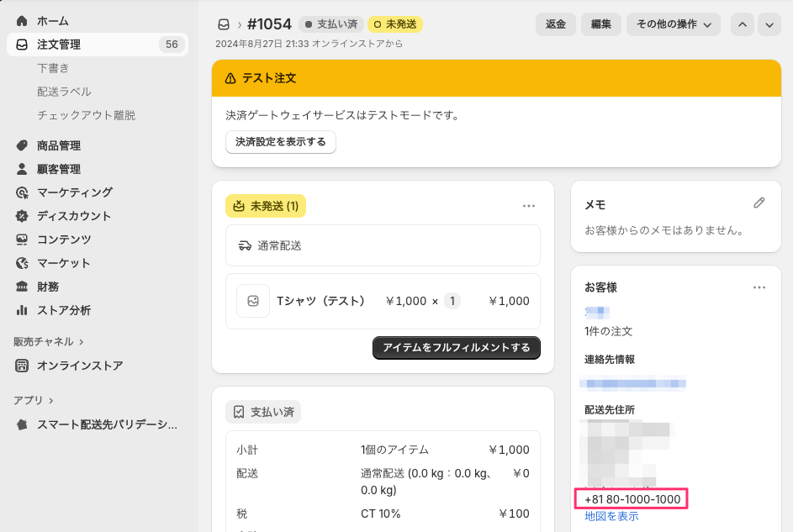This screenshot has width=793, height=532.
Task: Click 決済設定を表示する button
Action: tap(280, 142)
